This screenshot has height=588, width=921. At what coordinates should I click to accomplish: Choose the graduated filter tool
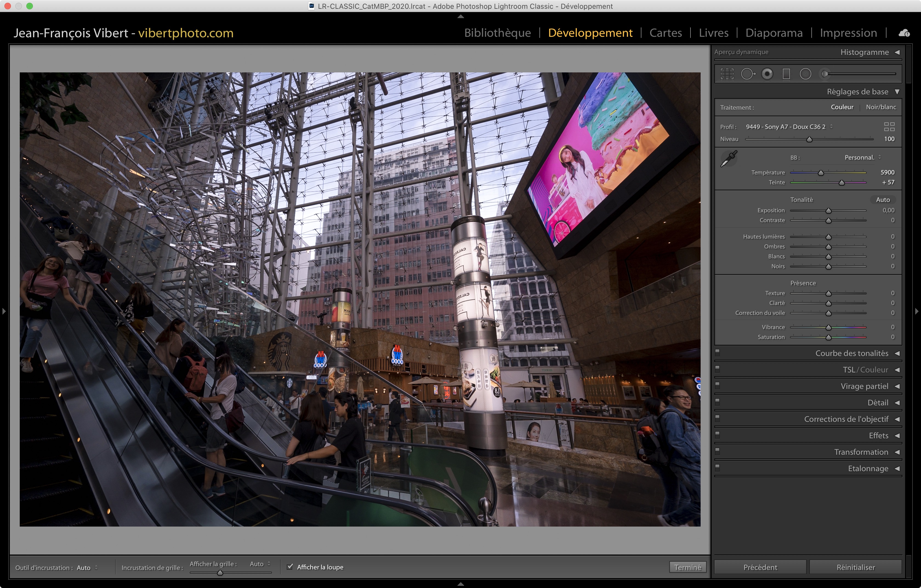pyautogui.click(x=786, y=74)
